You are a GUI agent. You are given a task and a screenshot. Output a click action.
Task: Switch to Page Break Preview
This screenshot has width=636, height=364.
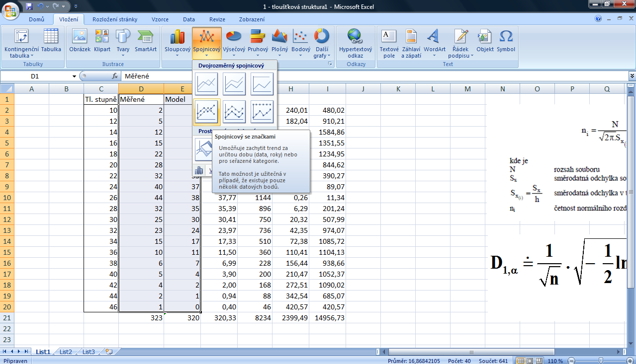[540, 361]
